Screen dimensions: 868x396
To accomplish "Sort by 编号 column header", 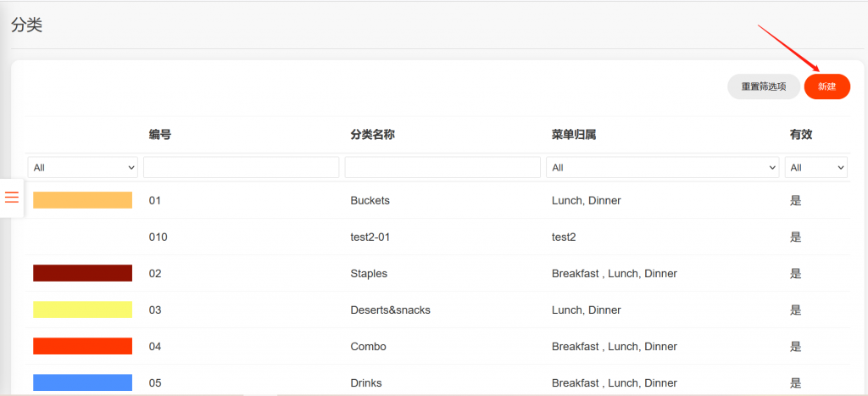I will pyautogui.click(x=160, y=135).
